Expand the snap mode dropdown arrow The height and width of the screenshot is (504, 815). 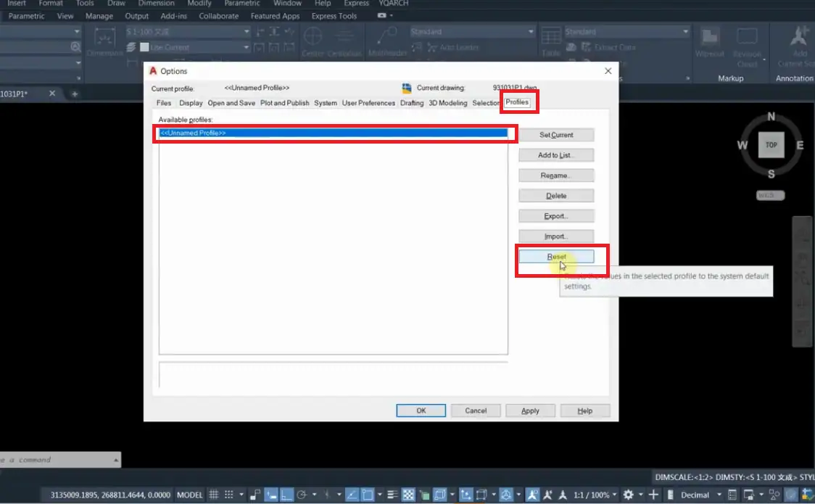(241, 495)
